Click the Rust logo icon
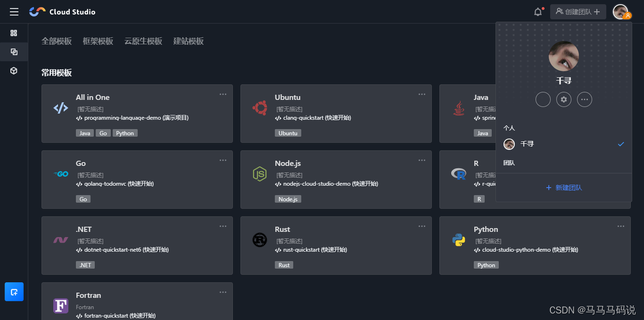The image size is (644, 320). (260, 240)
